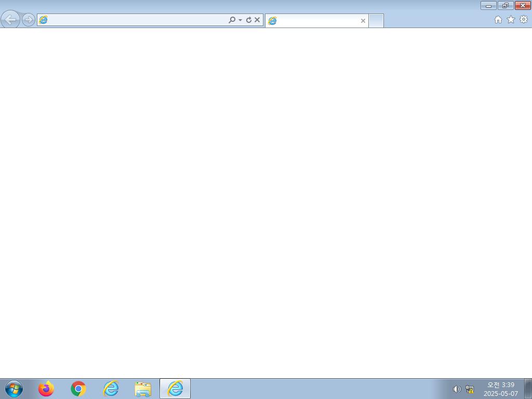Image resolution: width=532 pixels, height=399 pixels.
Task: Expand the address bar autocomplete dropdown arrow
Action: click(240, 20)
